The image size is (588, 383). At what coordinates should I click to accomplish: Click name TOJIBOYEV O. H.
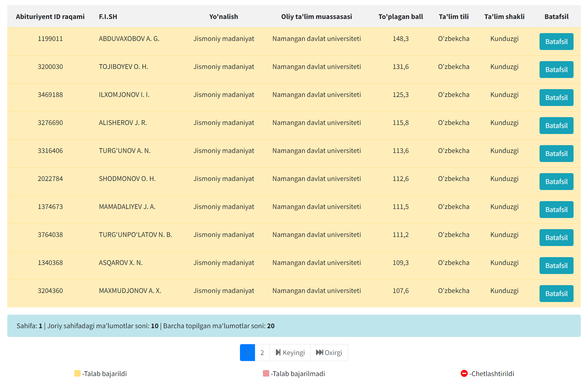coord(123,67)
